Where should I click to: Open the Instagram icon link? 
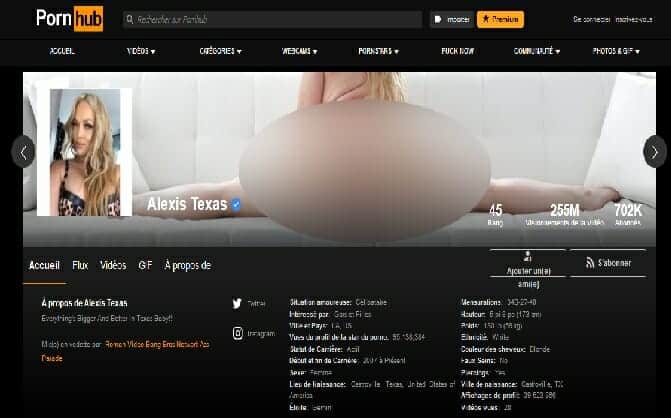point(237,333)
